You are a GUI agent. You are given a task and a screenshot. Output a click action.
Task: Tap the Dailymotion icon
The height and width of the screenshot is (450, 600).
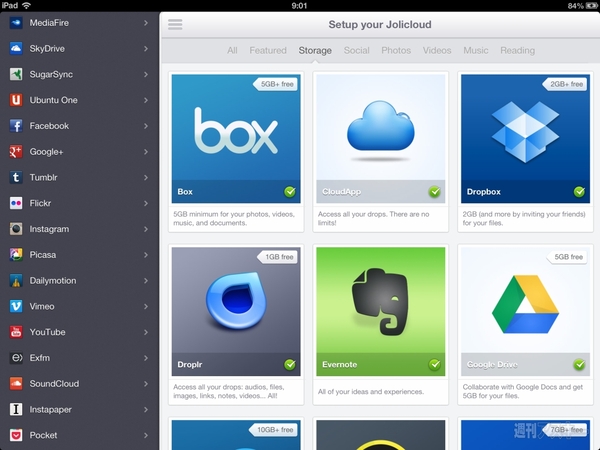tap(16, 281)
